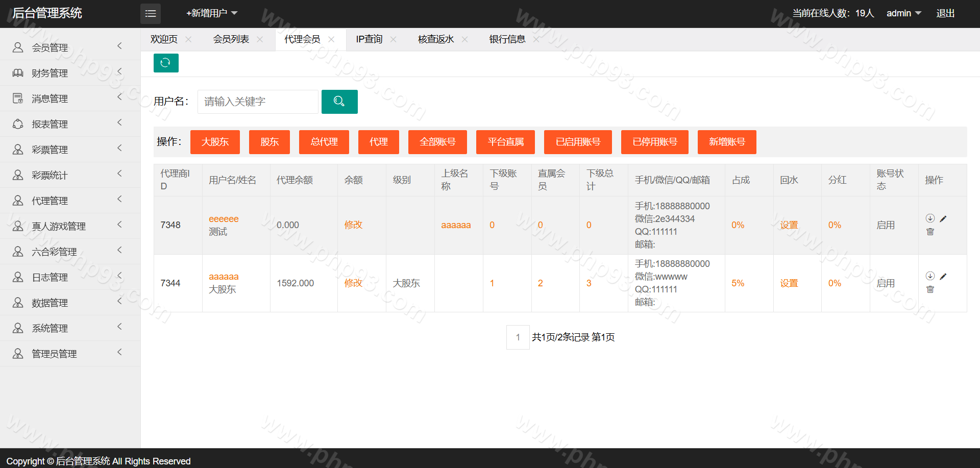Screen dimensions: 980x468
Task: Filter by 已停用账号 button
Action: (x=654, y=142)
